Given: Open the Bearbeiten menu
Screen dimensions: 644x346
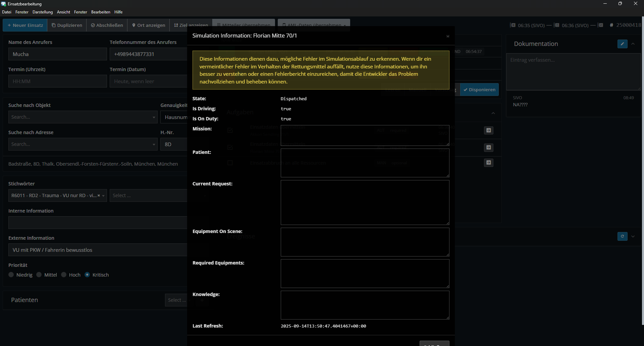Looking at the screenshot, I should tap(101, 12).
